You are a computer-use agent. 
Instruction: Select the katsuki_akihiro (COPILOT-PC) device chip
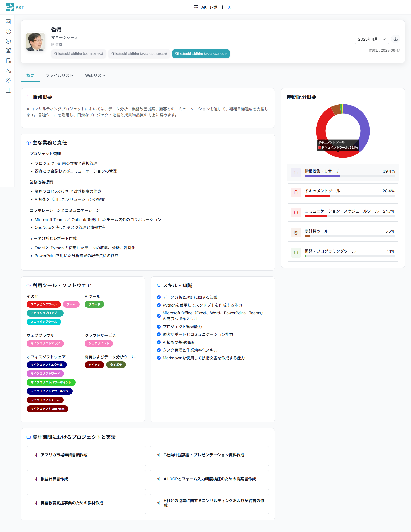coord(79,53)
